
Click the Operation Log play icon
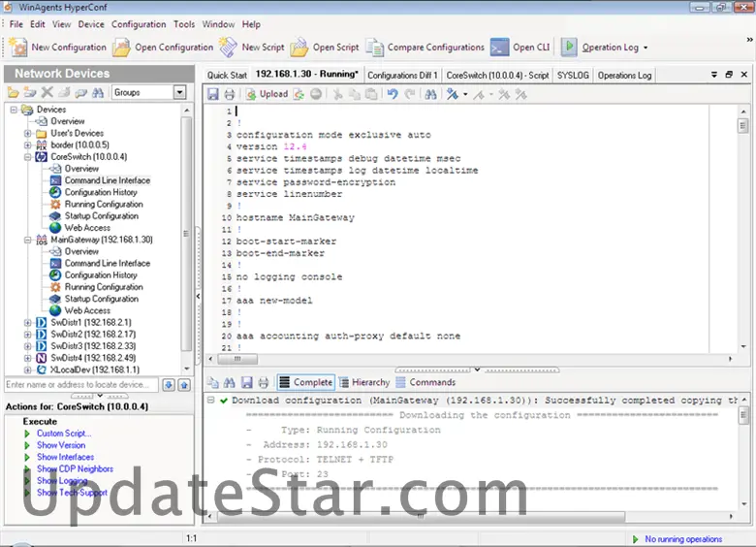(569, 47)
